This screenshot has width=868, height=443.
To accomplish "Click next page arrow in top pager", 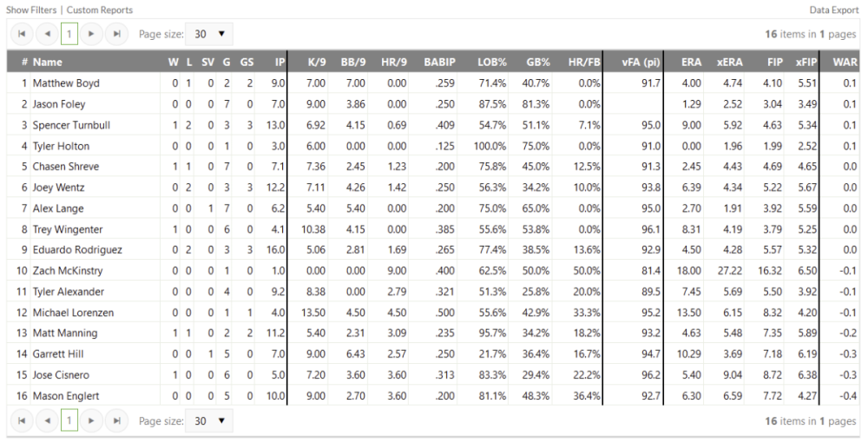I will (92, 35).
